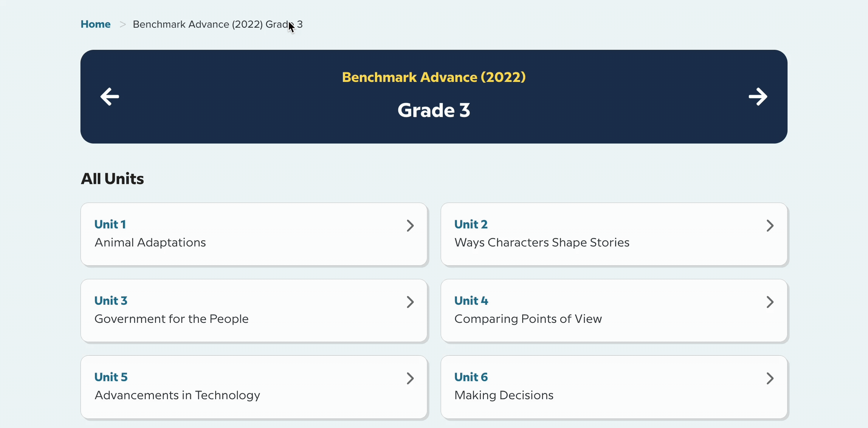This screenshot has width=868, height=428.
Task: Click Benchmark Advance (2022) Grade 3 breadcrumb
Action: click(217, 24)
